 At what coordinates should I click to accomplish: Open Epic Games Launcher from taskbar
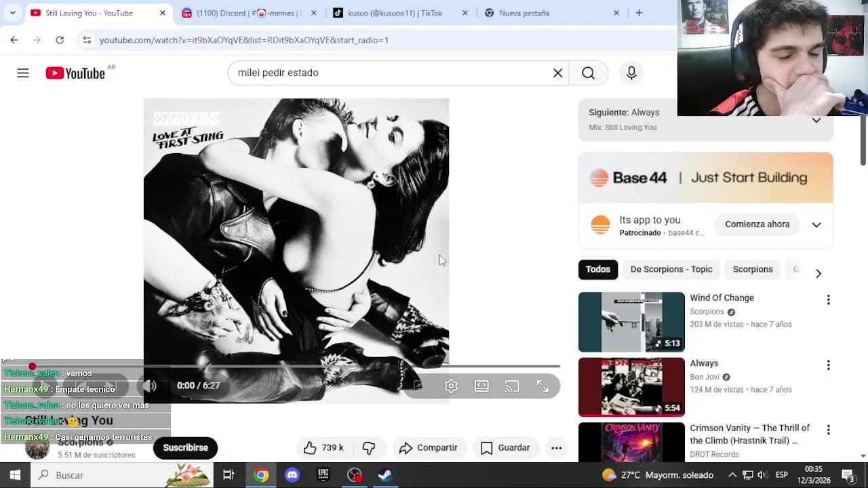(x=323, y=475)
